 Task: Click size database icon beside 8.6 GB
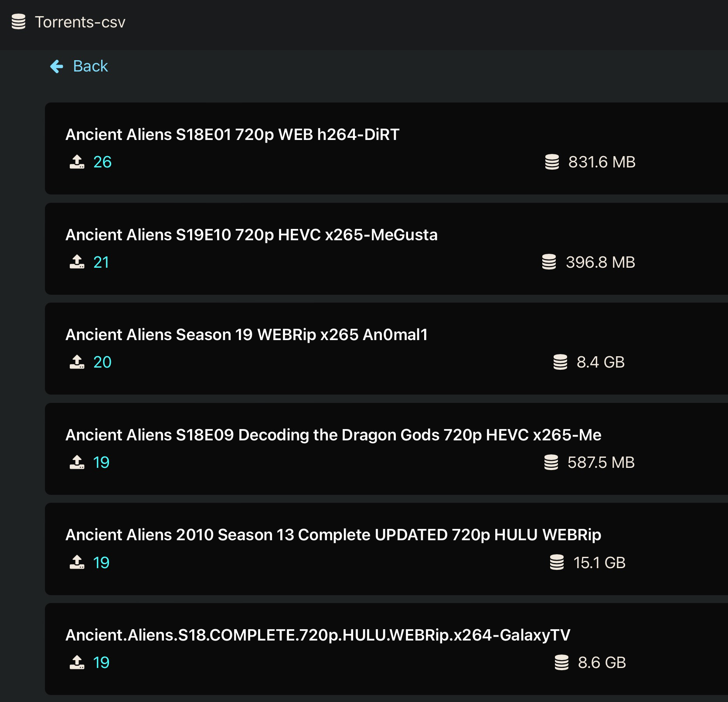tap(561, 662)
